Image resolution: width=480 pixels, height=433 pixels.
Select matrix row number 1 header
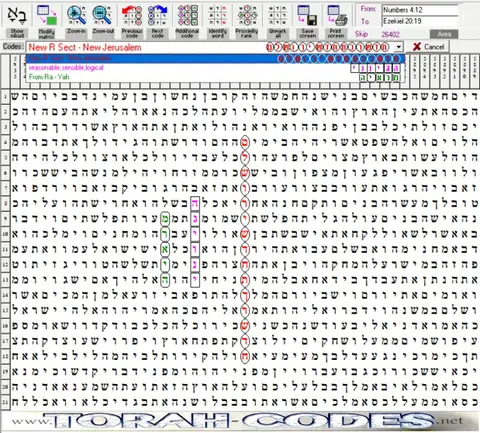pyautogui.click(x=5, y=97)
